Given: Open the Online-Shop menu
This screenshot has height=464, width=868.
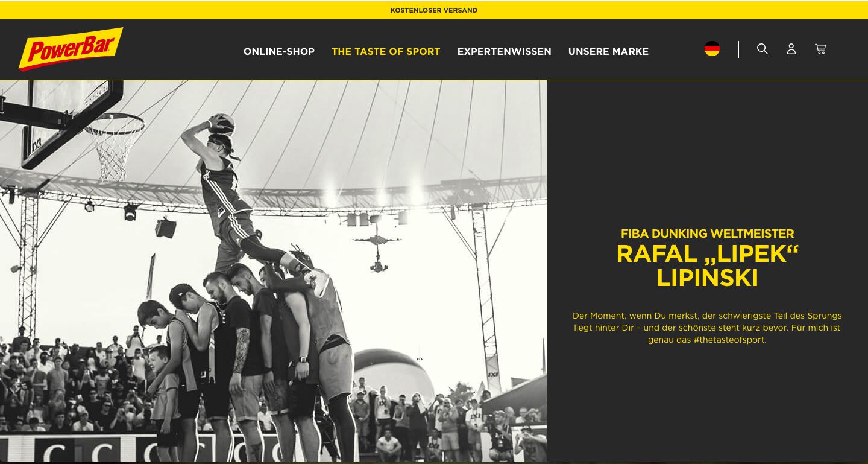Looking at the screenshot, I should pyautogui.click(x=279, y=52).
